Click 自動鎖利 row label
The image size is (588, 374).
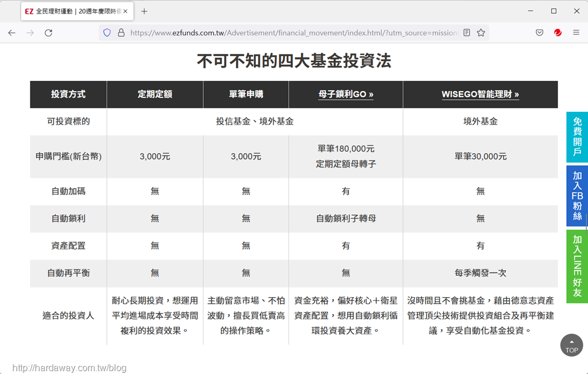68,219
